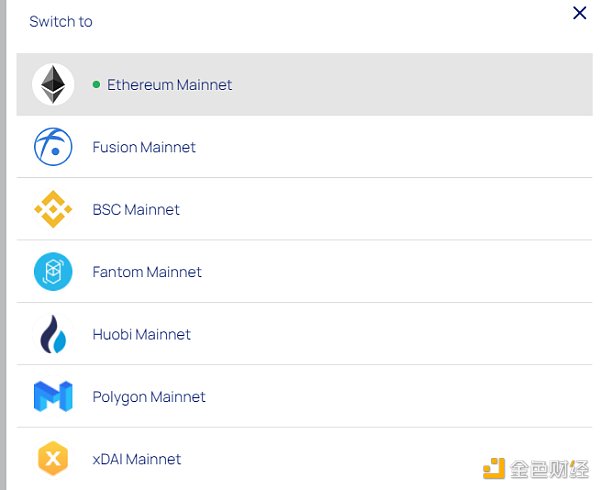Click the green active dot beside Ethereum
The height and width of the screenshot is (490, 600).
point(96,85)
